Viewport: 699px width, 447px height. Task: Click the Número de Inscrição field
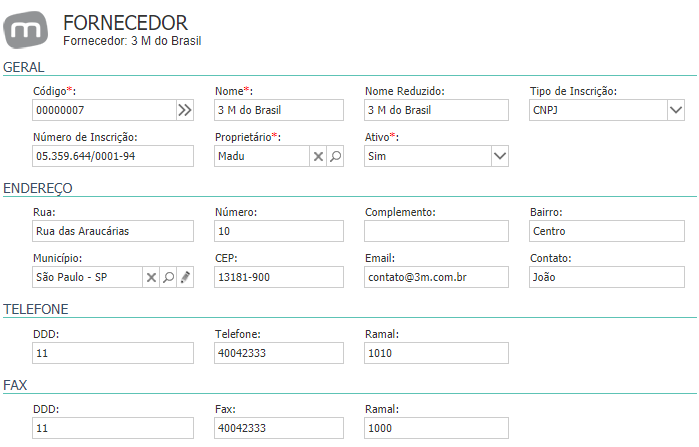(x=113, y=156)
